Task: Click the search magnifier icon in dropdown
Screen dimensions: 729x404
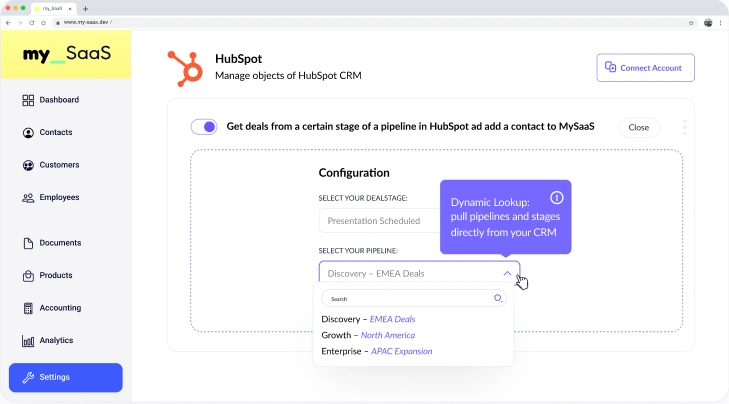Action: pos(498,298)
